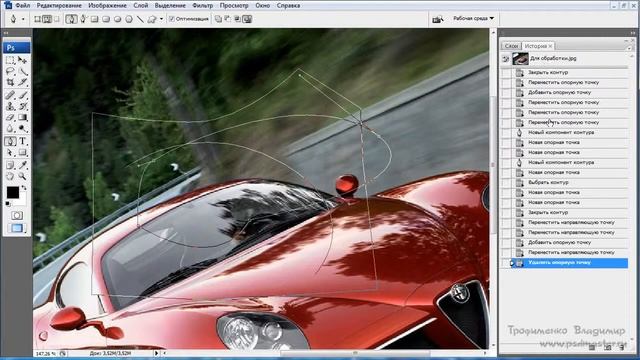Select the Shape tool in toolbox

tap(22, 153)
